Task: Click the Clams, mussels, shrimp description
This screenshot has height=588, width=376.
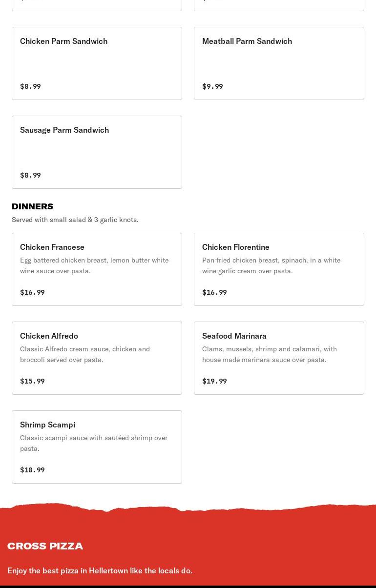Action: coord(269,354)
